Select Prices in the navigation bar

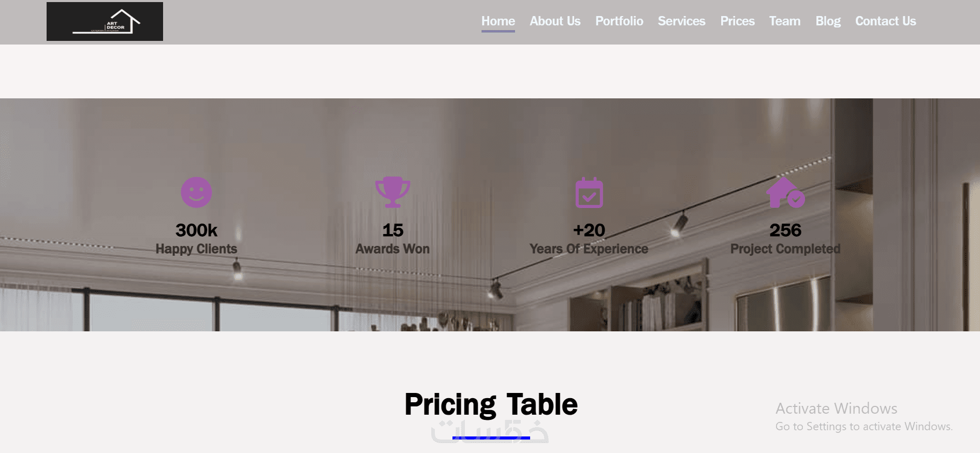coord(737,21)
